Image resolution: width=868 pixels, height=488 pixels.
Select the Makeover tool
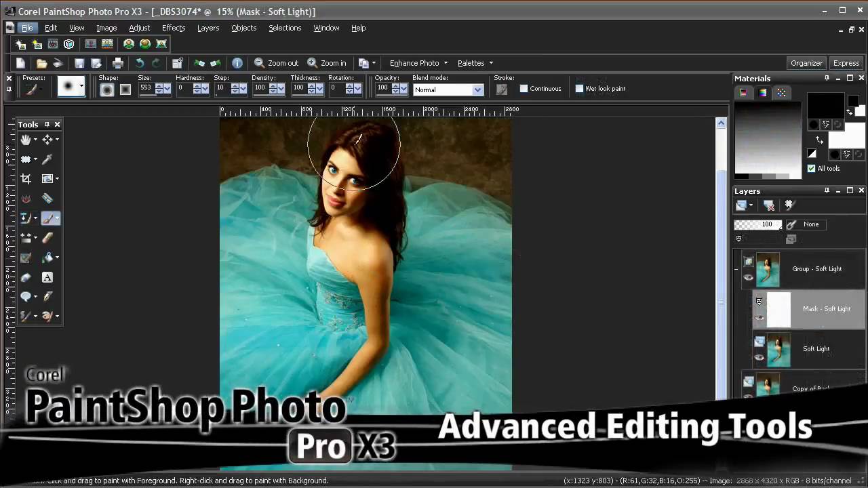[47, 199]
